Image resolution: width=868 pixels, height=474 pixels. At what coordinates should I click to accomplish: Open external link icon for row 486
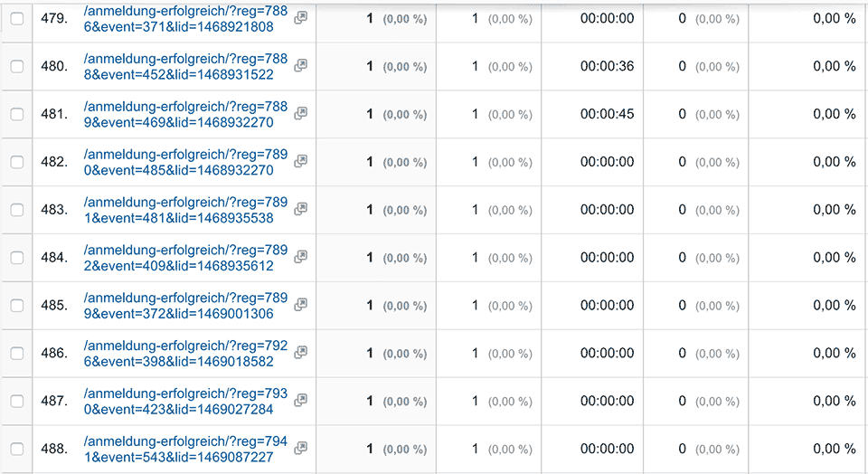coord(301,352)
